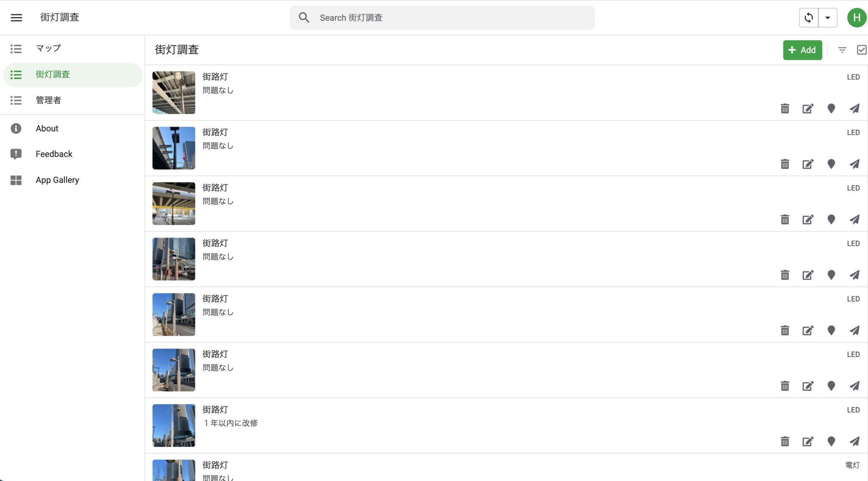This screenshot has width=868, height=481.
Task: Click send icon on fourth entry
Action: (x=854, y=275)
